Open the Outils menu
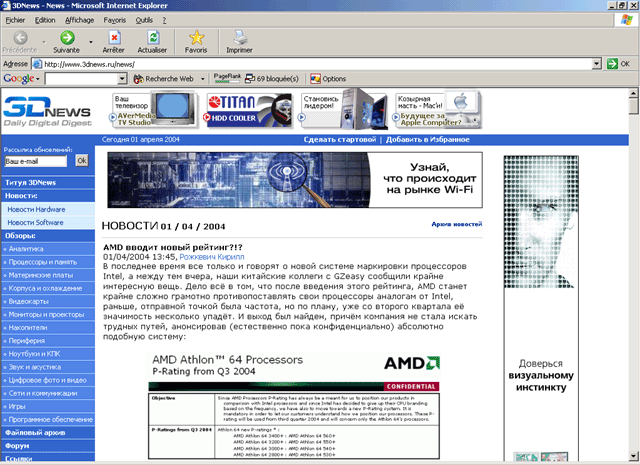 pyautogui.click(x=144, y=20)
